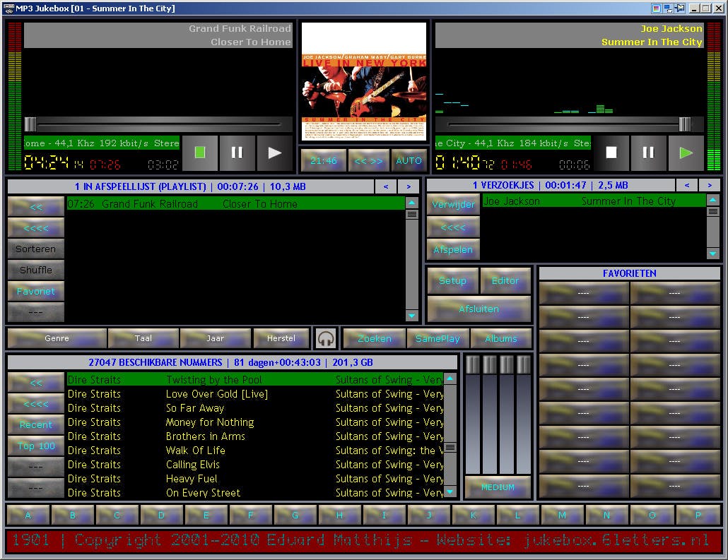Play the right deck track
The height and width of the screenshot is (560, 728).
(x=686, y=153)
